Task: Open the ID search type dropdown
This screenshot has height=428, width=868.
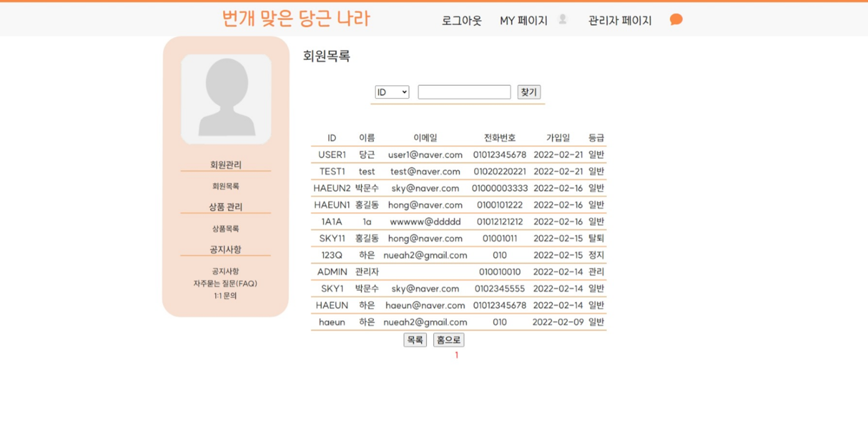Action: coord(392,92)
